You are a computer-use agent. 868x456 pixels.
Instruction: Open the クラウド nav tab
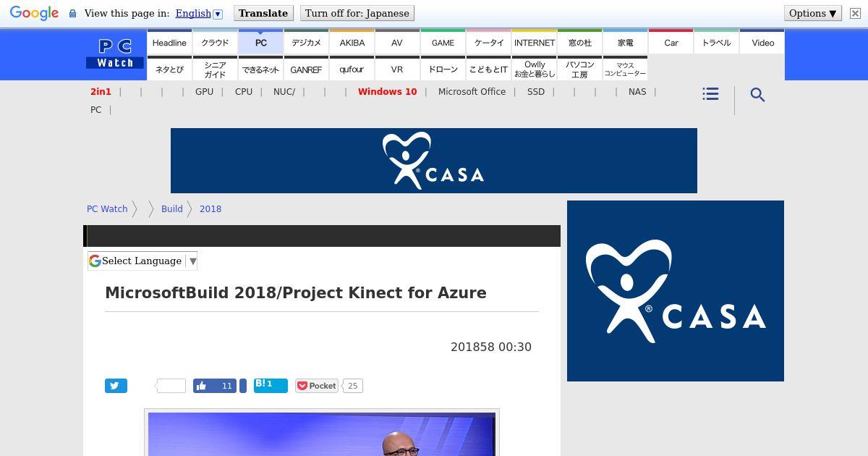click(215, 43)
